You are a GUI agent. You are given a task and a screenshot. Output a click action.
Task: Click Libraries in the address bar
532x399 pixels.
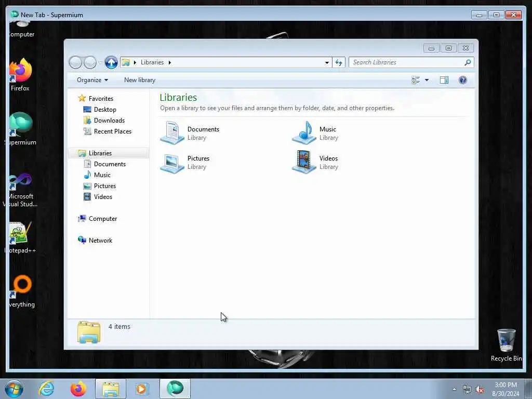pos(152,62)
